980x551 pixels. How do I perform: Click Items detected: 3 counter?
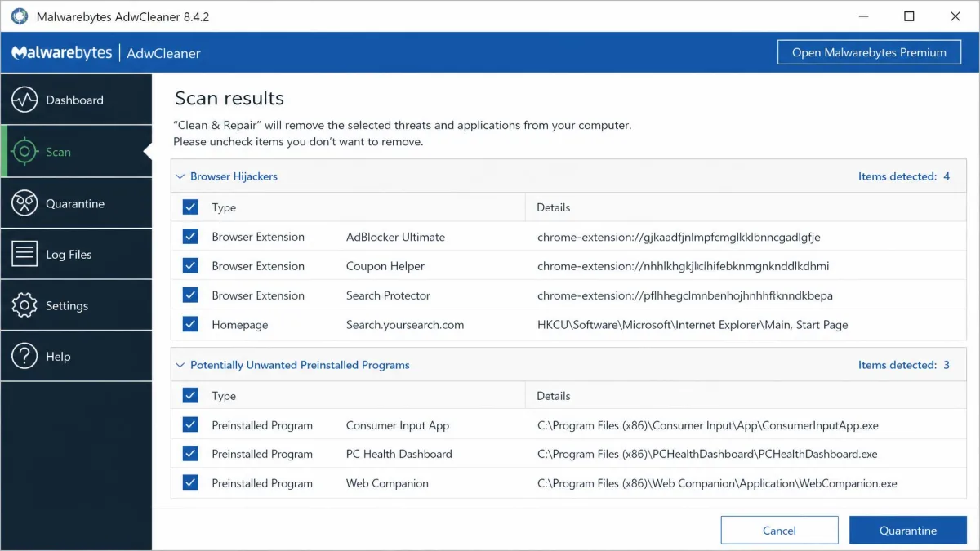coord(904,365)
